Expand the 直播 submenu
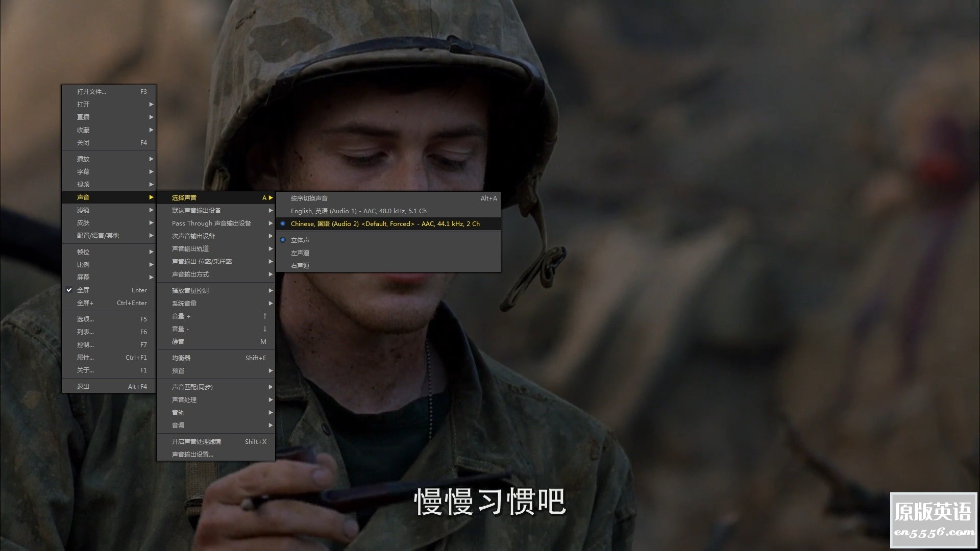The height and width of the screenshot is (551, 980). 109,117
